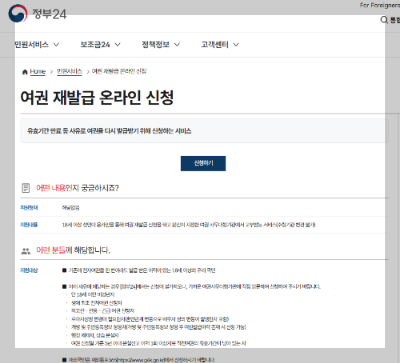Click the 어떤 내용인지 궁금하시죠? heading
This screenshot has height=363, width=400.
[78, 188]
